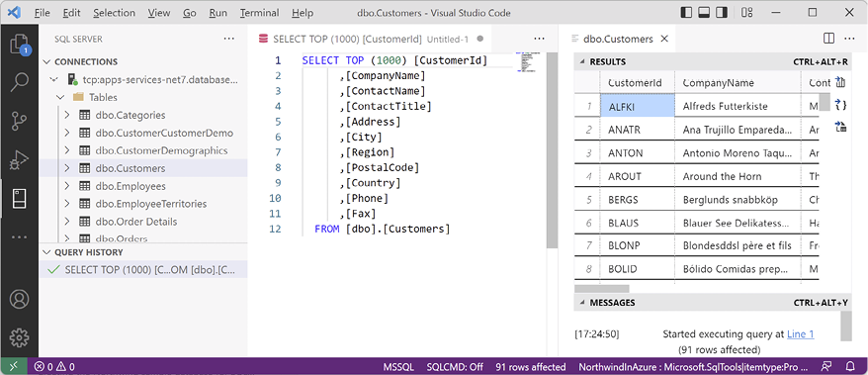This screenshot has width=868, height=375.
Task: Click the messages pane vertical scrollbar
Action: click(846, 327)
